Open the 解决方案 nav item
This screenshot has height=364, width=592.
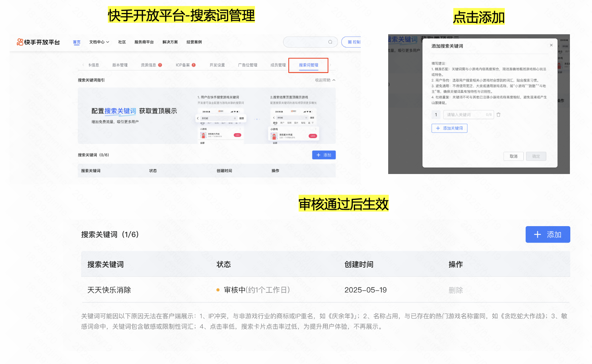(x=170, y=42)
